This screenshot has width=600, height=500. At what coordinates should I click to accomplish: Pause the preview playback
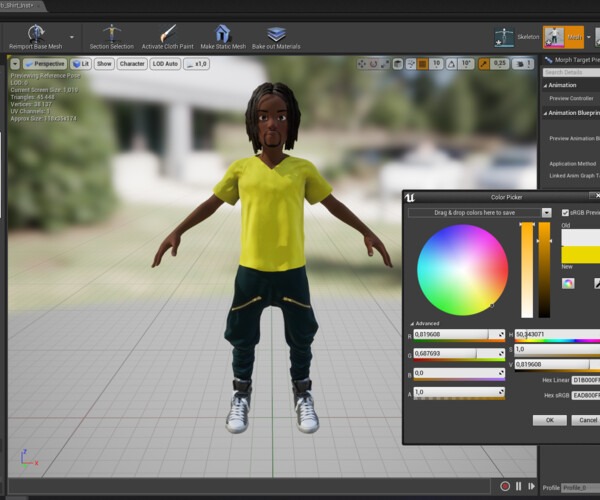(x=518, y=486)
